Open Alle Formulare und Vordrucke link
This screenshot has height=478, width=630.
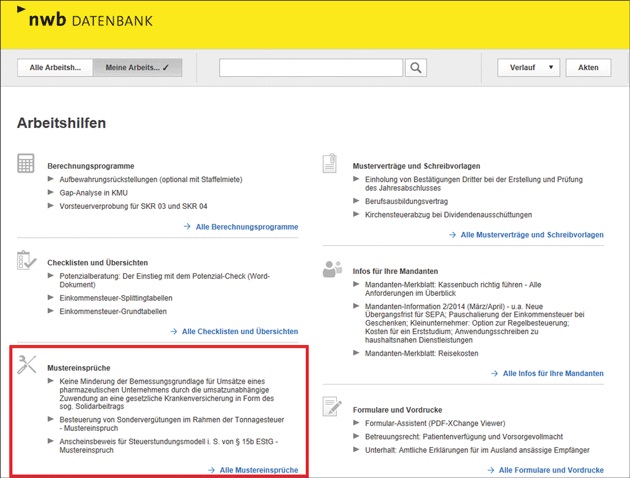click(550, 469)
